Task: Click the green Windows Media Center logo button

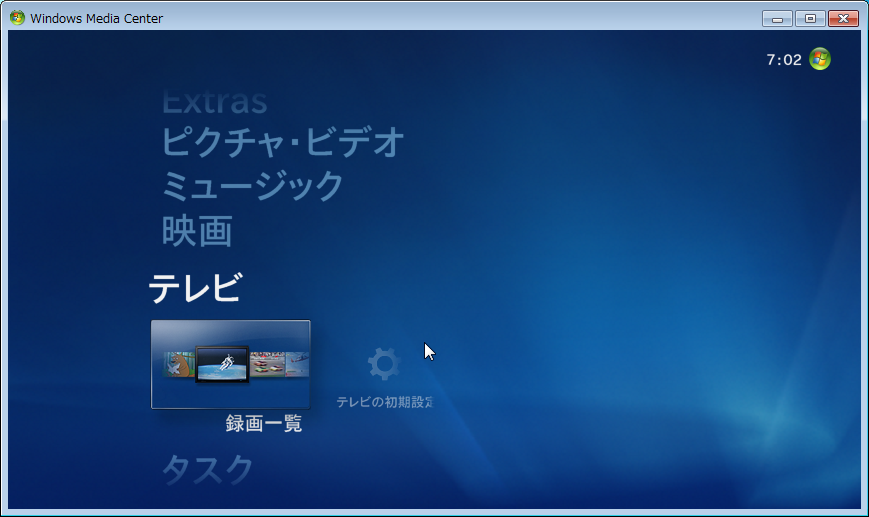Action: [x=820, y=59]
